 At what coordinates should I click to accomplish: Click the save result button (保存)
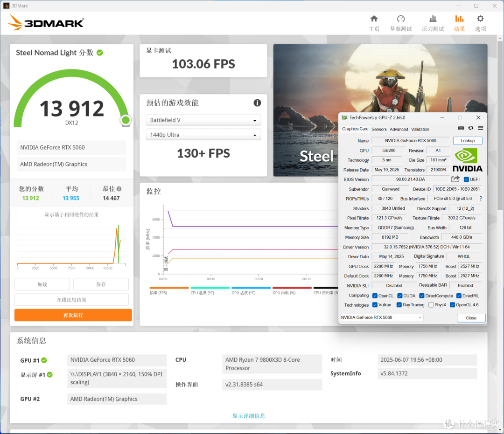tap(101, 284)
